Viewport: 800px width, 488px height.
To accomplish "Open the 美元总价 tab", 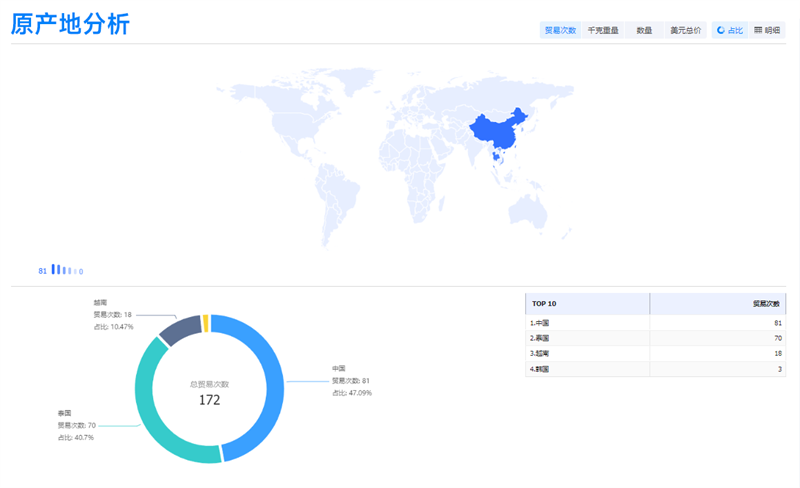I will [x=686, y=31].
